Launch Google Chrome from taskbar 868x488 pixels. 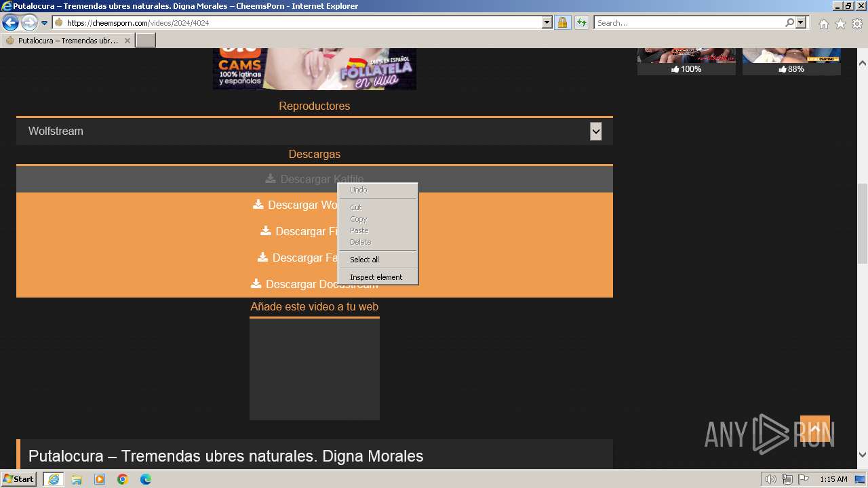click(123, 479)
